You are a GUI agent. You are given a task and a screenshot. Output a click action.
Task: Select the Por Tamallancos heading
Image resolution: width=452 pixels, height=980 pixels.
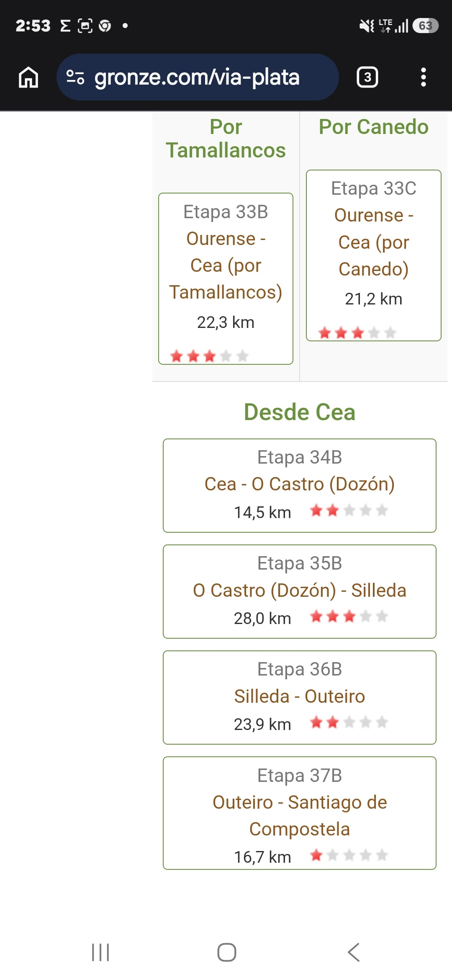coord(226,138)
